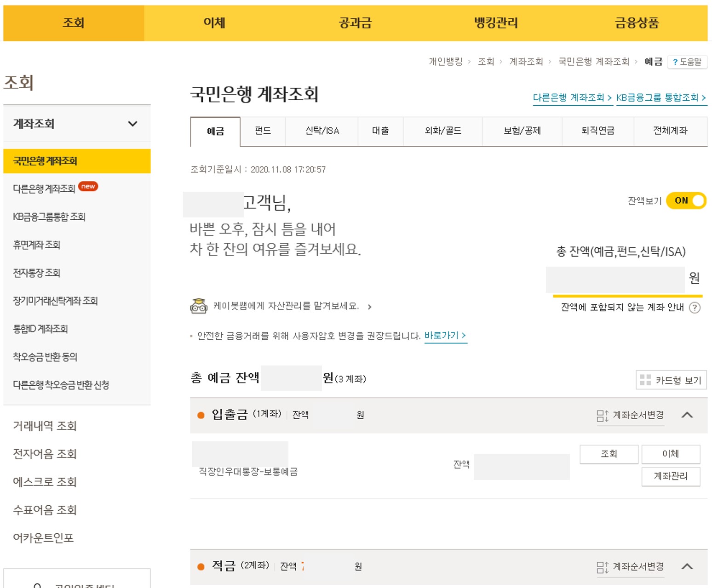Select the 예금 tab
The width and height of the screenshot is (712, 588).
point(215,131)
